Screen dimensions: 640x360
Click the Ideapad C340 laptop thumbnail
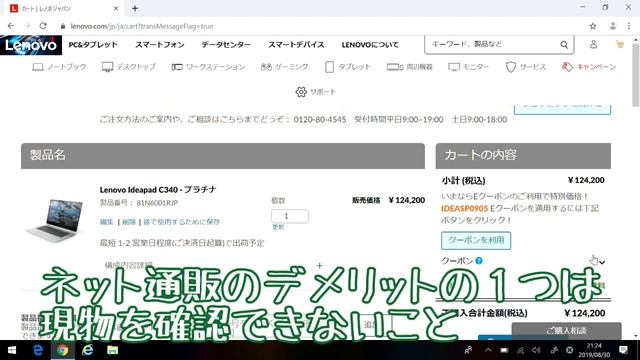tap(55, 220)
